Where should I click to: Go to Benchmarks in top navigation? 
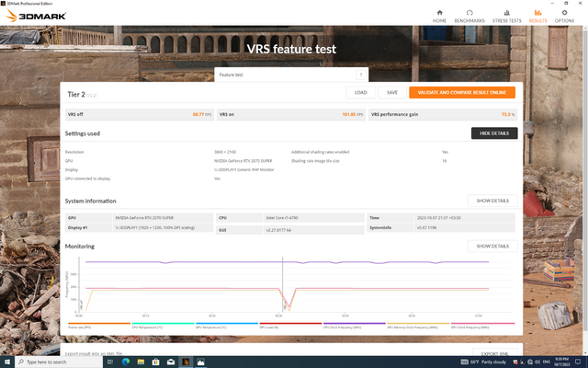[469, 15]
